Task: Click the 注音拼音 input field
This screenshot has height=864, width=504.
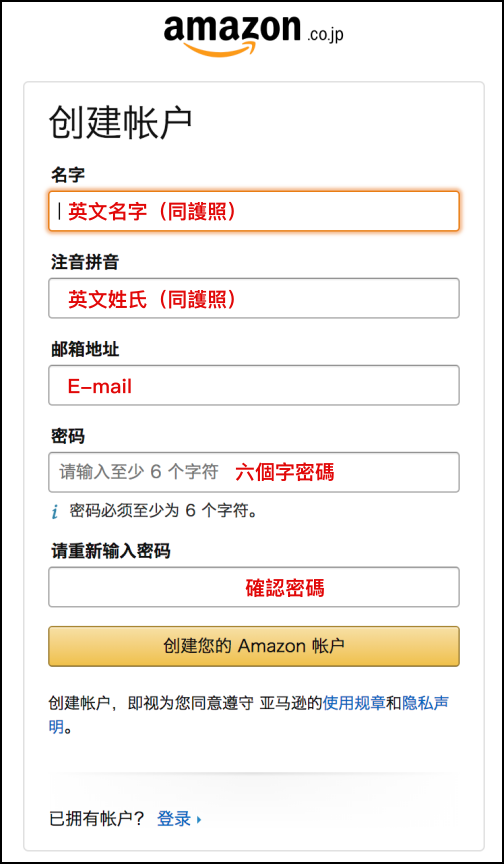Action: [x=254, y=298]
